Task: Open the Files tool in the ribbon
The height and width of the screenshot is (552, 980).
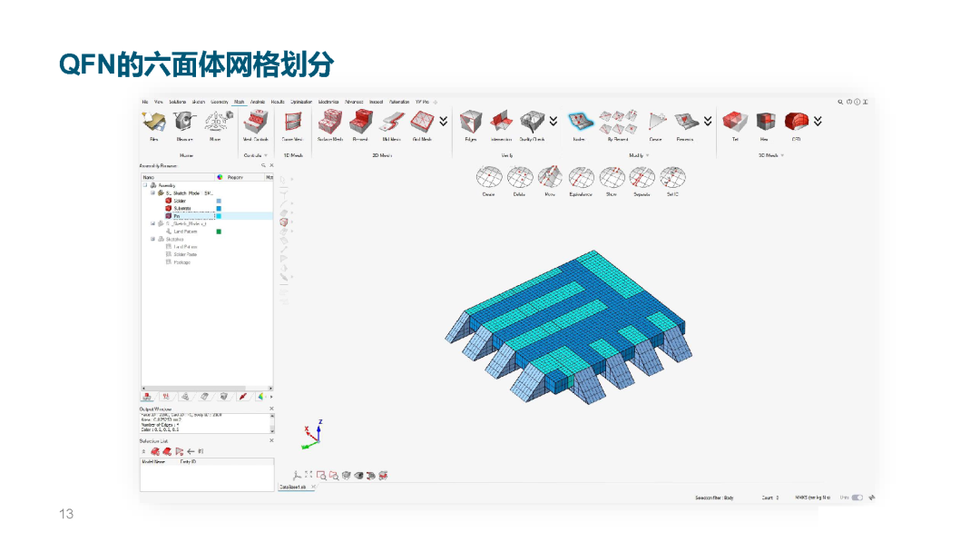Action: (153, 125)
